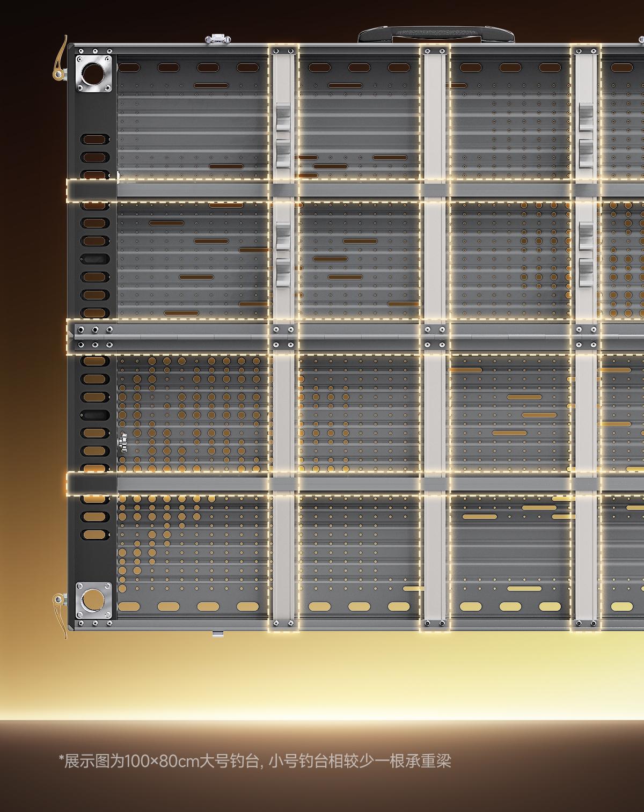Click the first oblong slot in the top row
The image size is (644, 812).
(129, 68)
